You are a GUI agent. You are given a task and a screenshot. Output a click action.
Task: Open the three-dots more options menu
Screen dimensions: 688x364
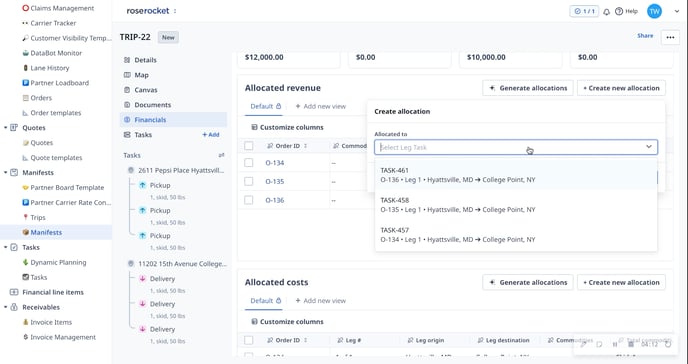pyautogui.click(x=670, y=37)
